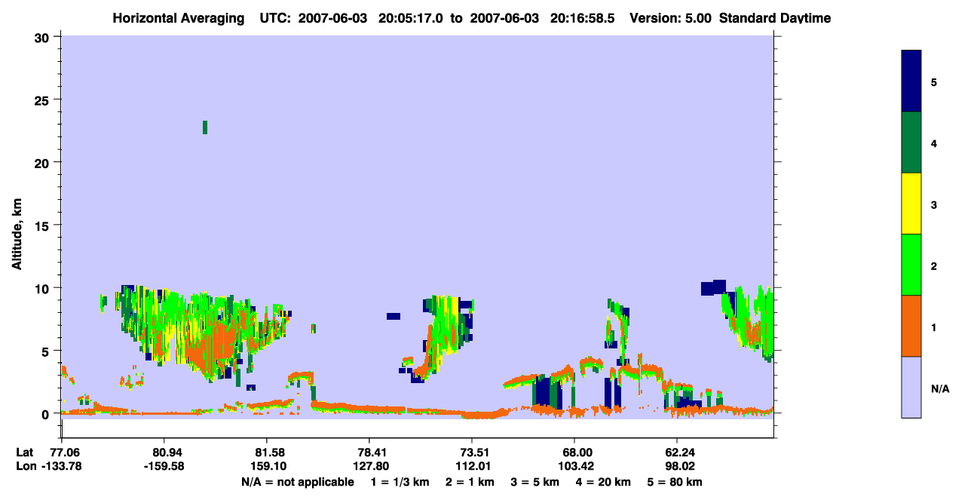Click the '5 = 80 km' legend text
This screenshot has height=503, width=980.
pos(675,482)
